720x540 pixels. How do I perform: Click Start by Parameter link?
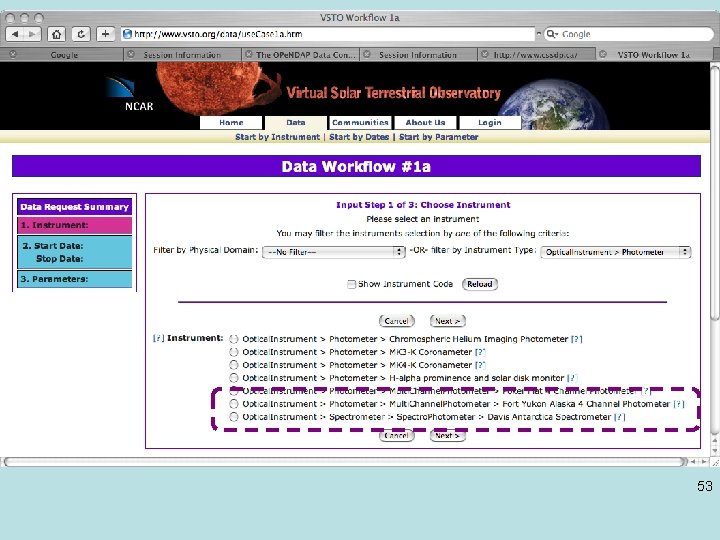pos(439,137)
